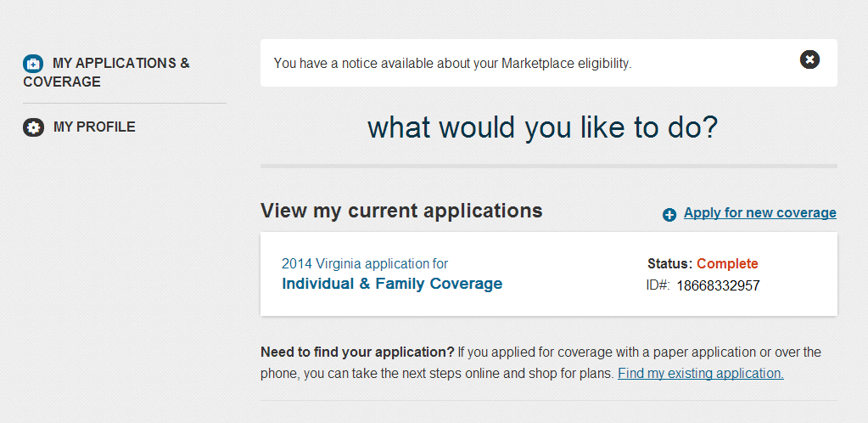
Task: Click the 'Need to find your application?' text
Action: click(x=357, y=352)
